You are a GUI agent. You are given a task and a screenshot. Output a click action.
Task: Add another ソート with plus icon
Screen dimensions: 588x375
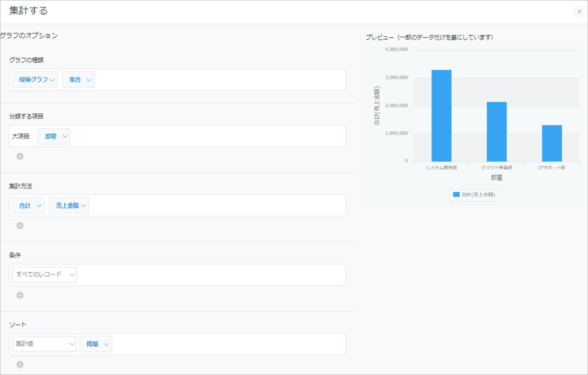20,365
